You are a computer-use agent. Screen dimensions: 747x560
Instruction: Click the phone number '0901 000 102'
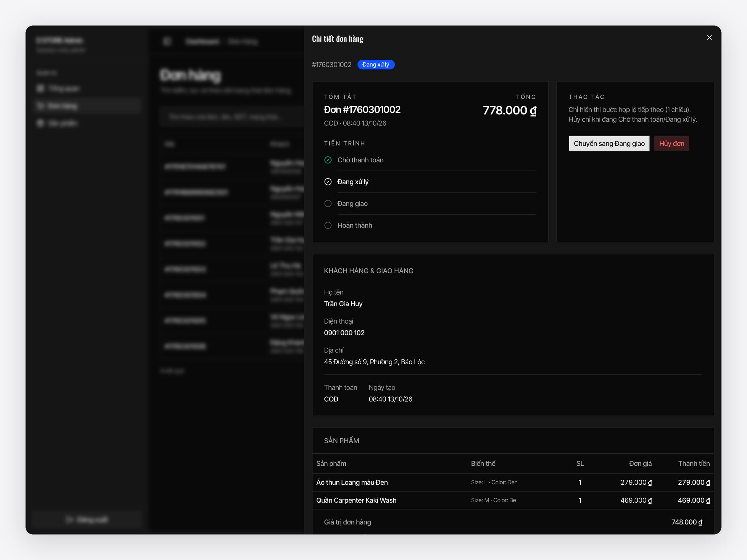point(344,333)
